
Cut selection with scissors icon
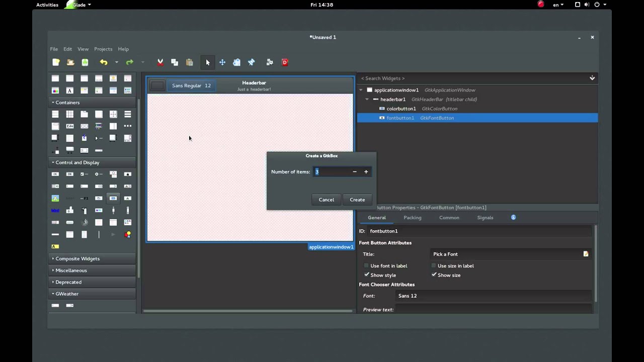point(160,62)
